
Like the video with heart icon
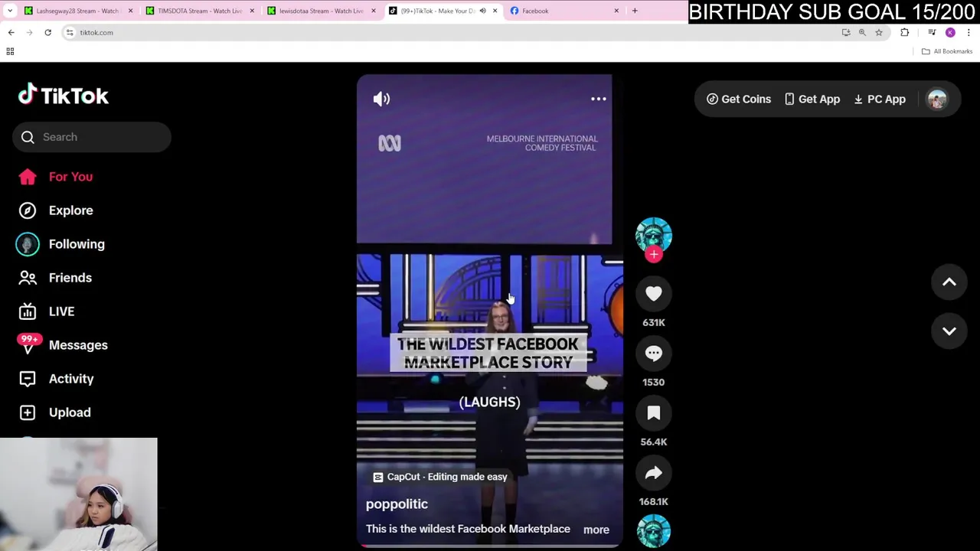(x=654, y=294)
